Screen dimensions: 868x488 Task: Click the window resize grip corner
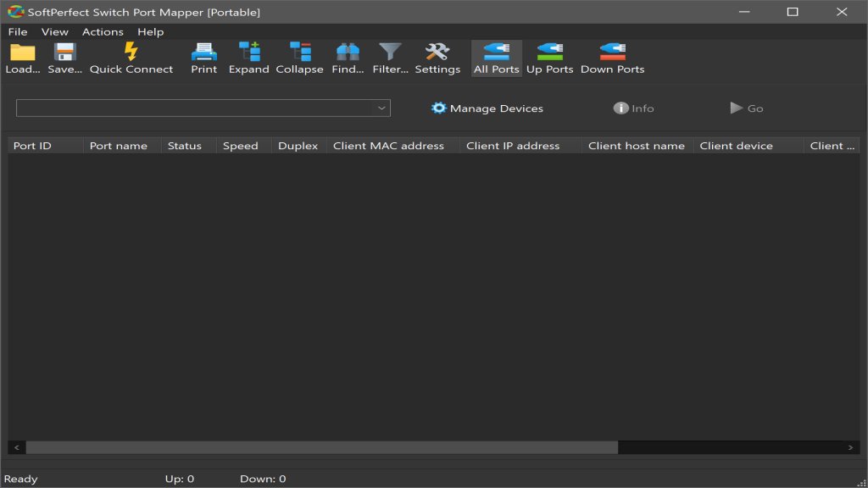tap(861, 482)
